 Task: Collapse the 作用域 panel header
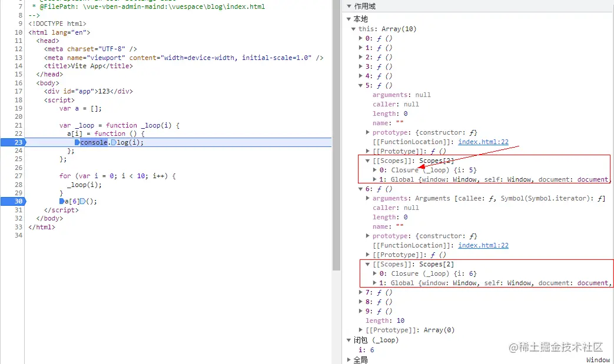350,6
